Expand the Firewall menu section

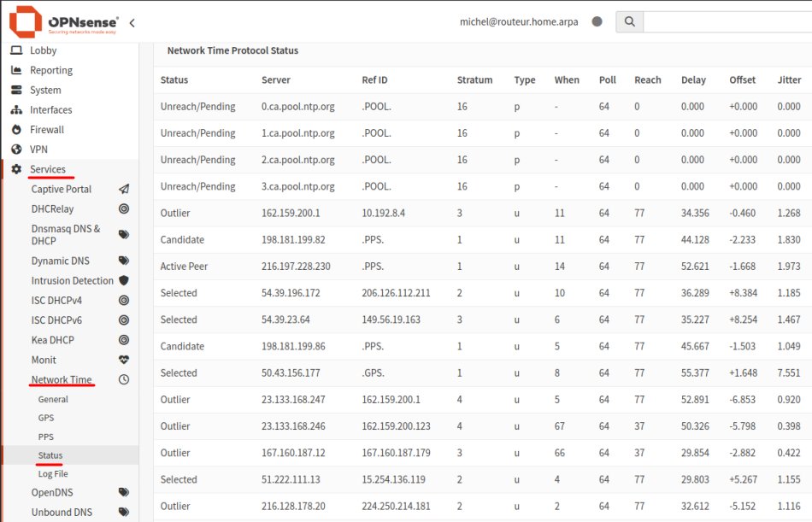(x=47, y=130)
